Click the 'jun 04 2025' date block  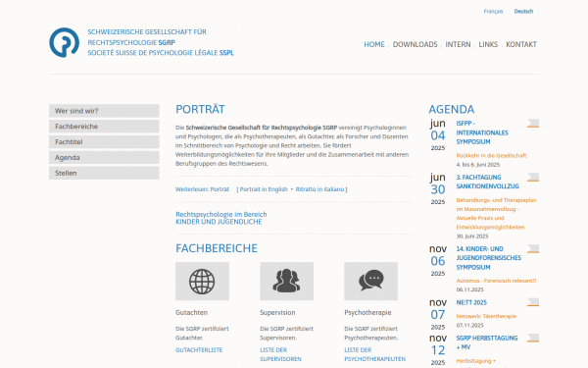(438, 134)
